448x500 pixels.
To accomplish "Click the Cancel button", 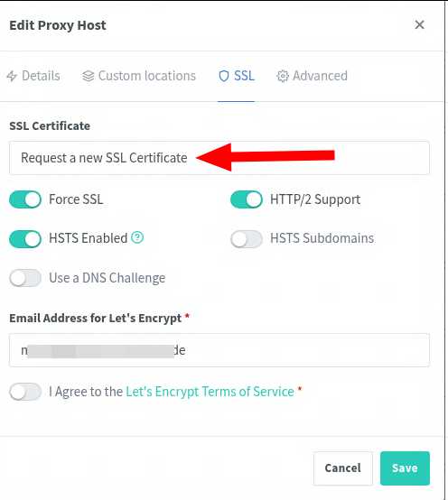I will coord(343,468).
